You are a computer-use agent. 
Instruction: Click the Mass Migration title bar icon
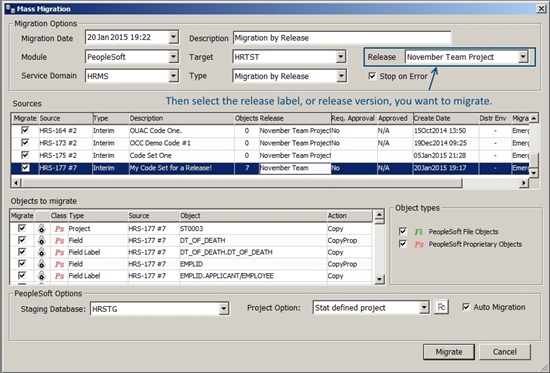point(10,8)
